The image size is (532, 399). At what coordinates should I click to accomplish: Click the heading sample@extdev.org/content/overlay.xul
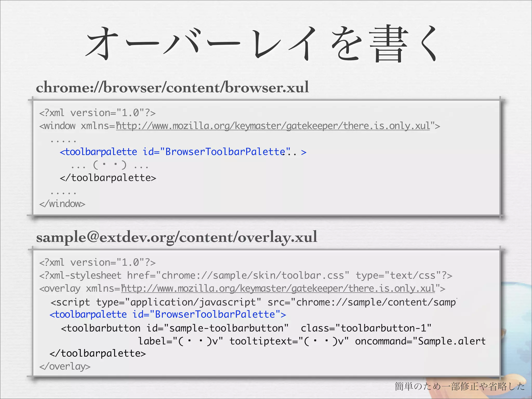click(177, 237)
